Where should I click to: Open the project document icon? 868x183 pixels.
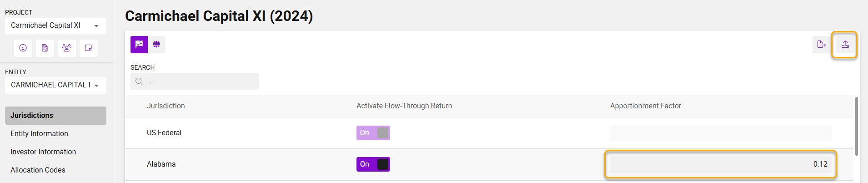coord(45,48)
